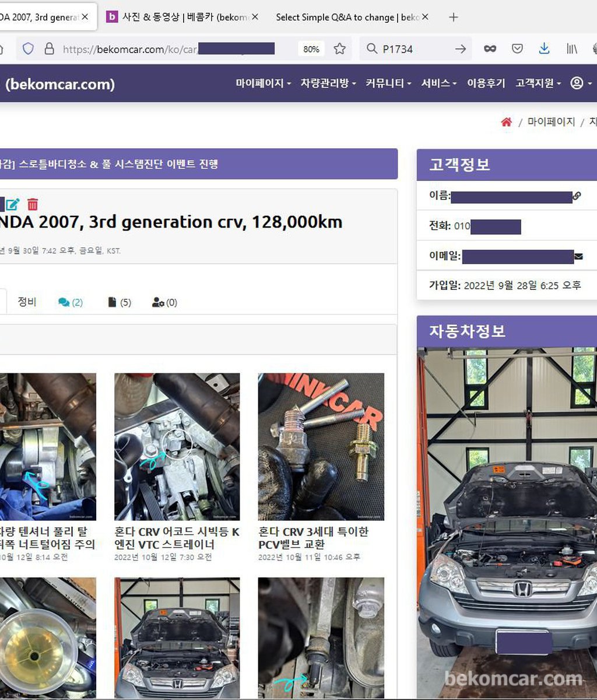This screenshot has width=597, height=700.
Task: Click the bekomcar.com URL address field
Action: click(169, 49)
